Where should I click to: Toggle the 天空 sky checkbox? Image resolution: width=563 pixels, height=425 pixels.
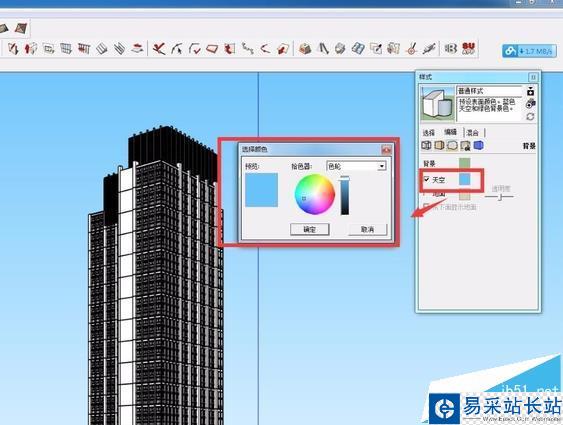[426, 179]
